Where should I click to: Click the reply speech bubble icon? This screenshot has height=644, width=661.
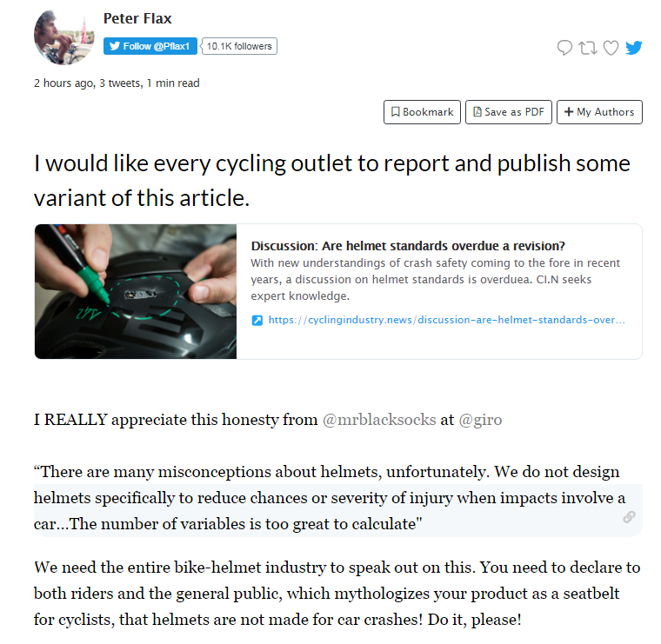point(565,48)
